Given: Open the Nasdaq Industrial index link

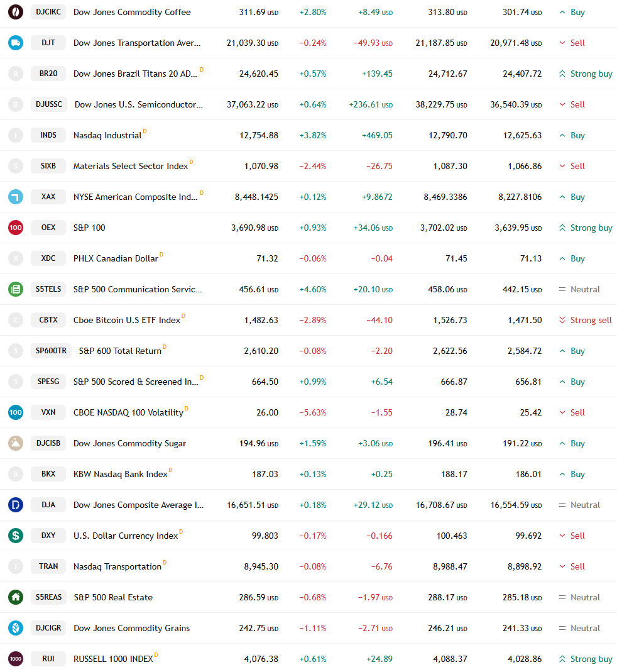Looking at the screenshot, I should click(x=107, y=135).
